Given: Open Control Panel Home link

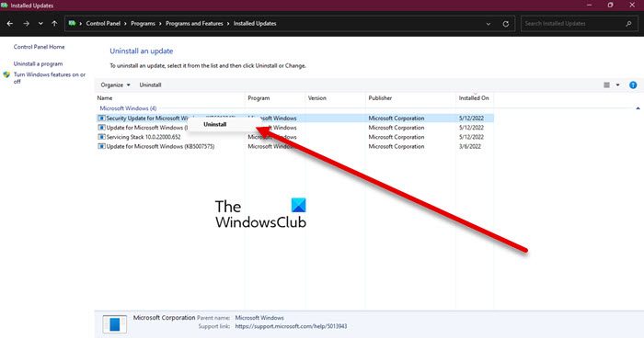Looking at the screenshot, I should pyautogui.click(x=39, y=47).
